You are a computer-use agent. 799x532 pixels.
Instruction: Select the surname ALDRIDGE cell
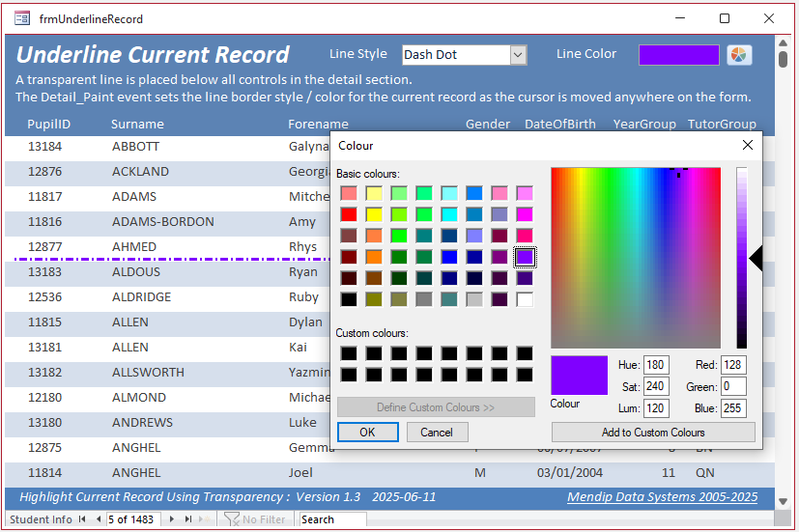tap(142, 296)
